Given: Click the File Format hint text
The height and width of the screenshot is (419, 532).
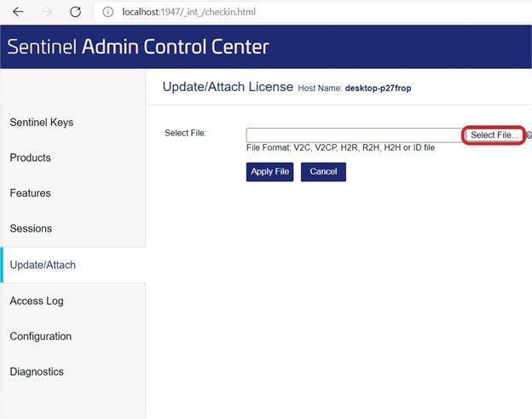Looking at the screenshot, I should click(341, 148).
